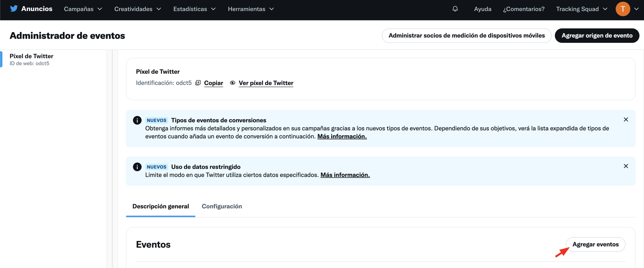Expand the Campañas menu
The height and width of the screenshot is (268, 644).
click(x=83, y=9)
